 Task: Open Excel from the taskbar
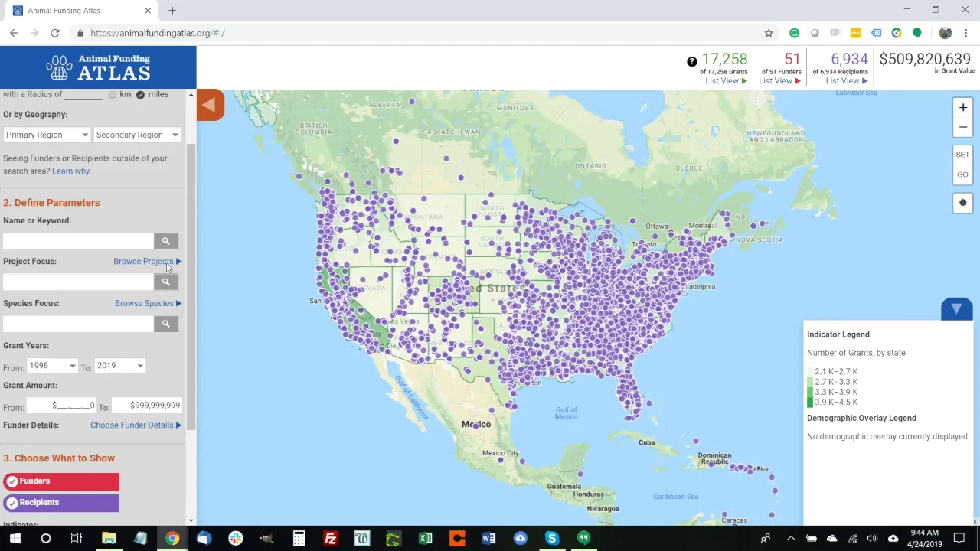click(425, 539)
